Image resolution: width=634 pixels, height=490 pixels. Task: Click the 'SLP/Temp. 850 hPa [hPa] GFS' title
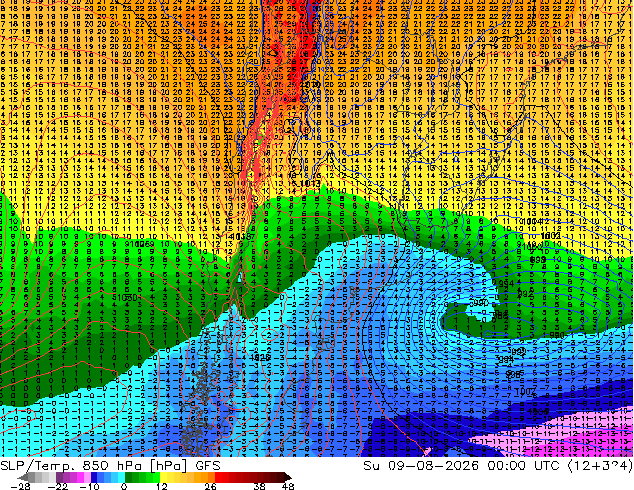(x=110, y=466)
